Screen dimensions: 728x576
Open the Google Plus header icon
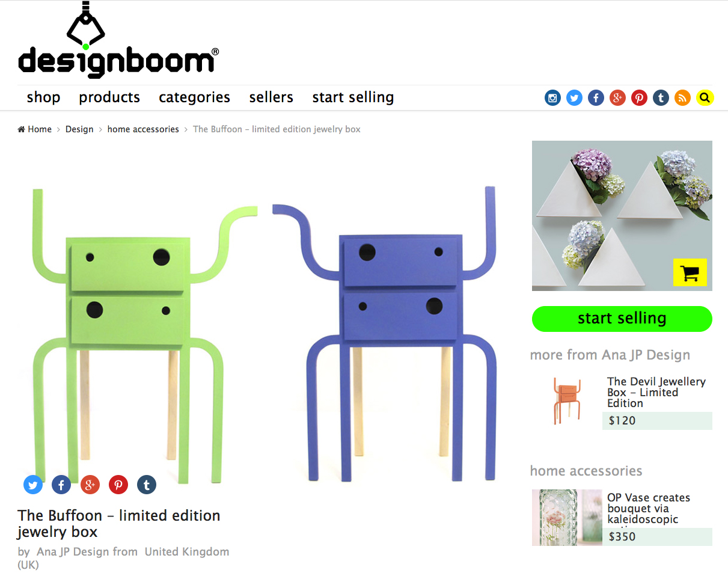(x=617, y=97)
